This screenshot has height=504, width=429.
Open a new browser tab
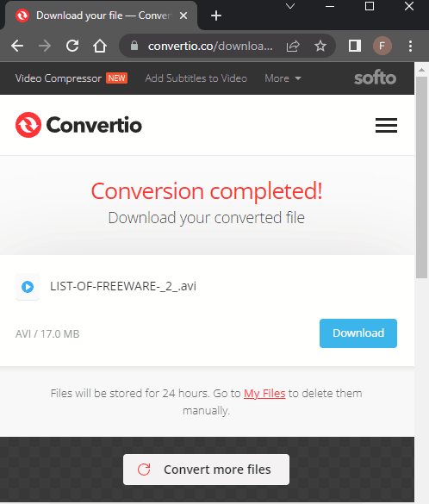tap(216, 16)
